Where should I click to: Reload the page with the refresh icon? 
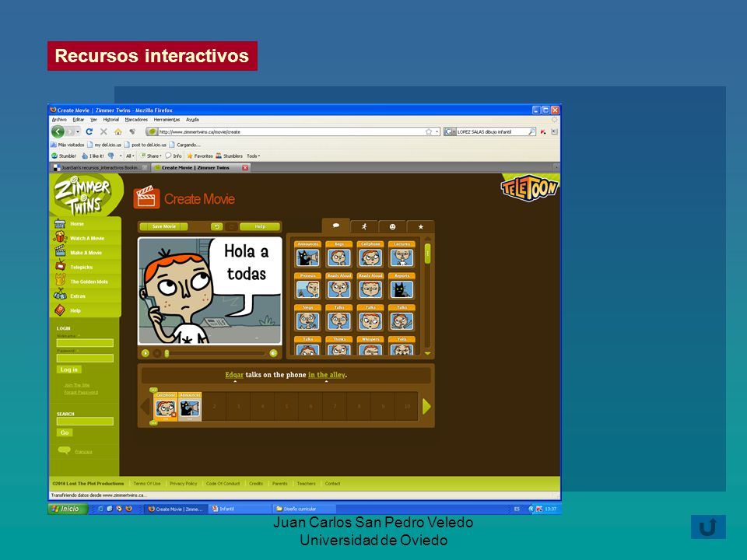(89, 131)
